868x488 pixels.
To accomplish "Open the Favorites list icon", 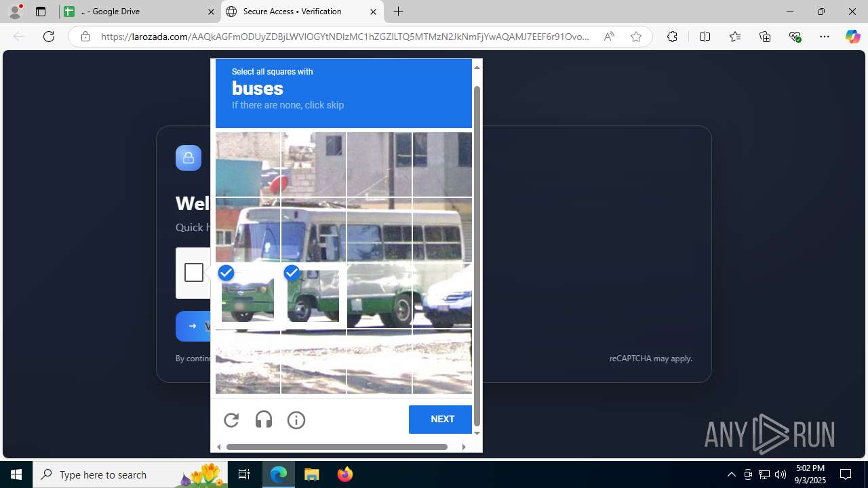I will coord(735,37).
